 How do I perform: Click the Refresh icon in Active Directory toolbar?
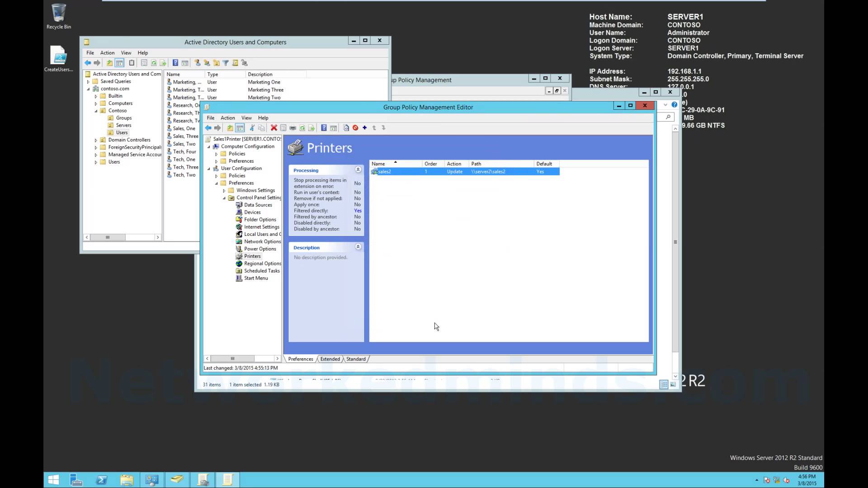(x=154, y=63)
